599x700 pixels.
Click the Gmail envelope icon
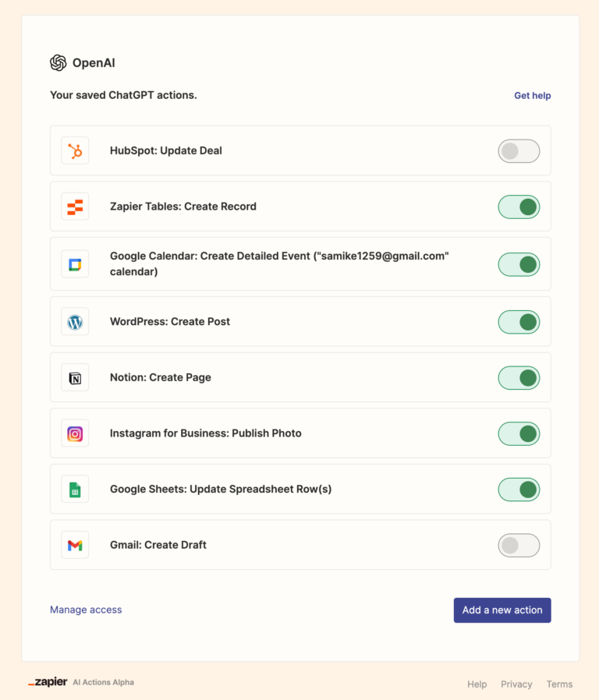(75, 546)
